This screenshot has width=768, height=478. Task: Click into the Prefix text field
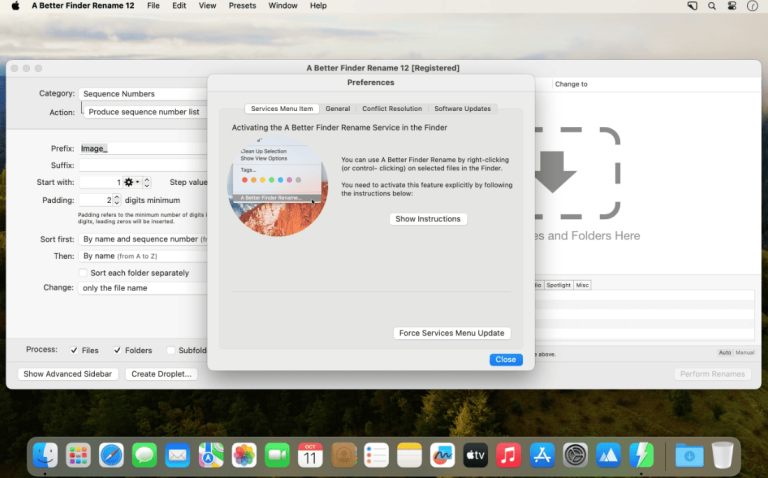[143, 148]
